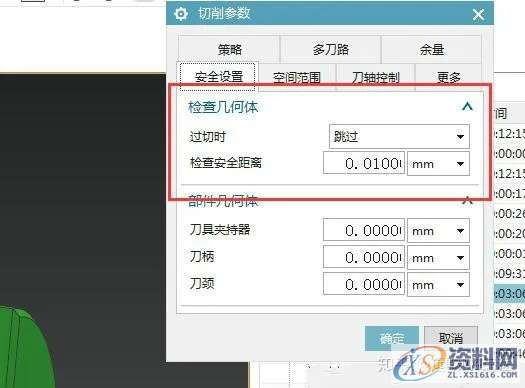Open the 余量 tab
Viewport: 525px width, 388px height.
pos(432,50)
